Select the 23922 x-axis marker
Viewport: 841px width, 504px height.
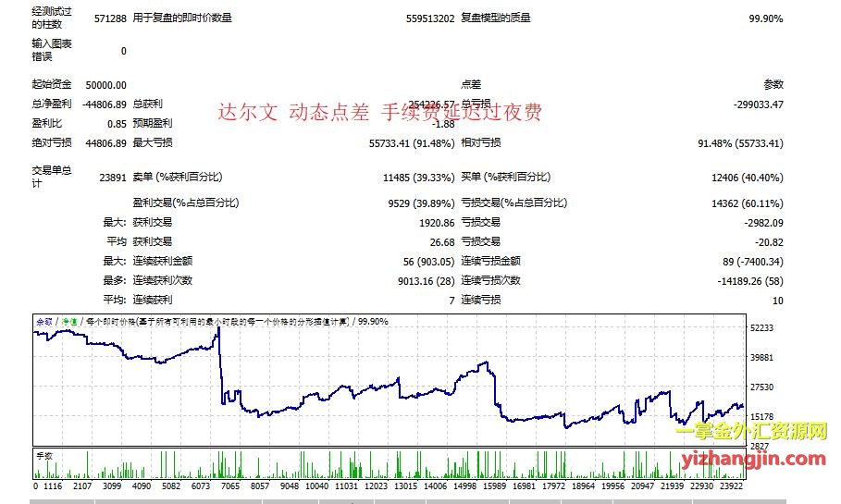[x=732, y=486]
